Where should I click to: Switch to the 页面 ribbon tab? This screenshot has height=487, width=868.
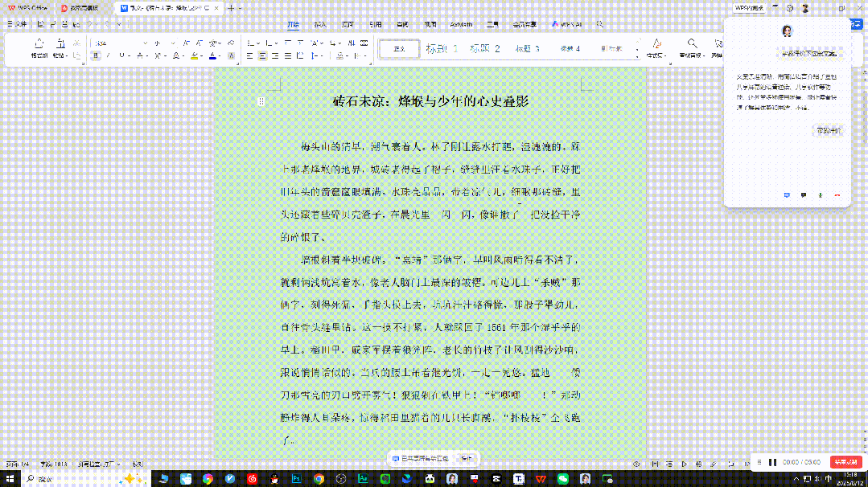tap(348, 24)
